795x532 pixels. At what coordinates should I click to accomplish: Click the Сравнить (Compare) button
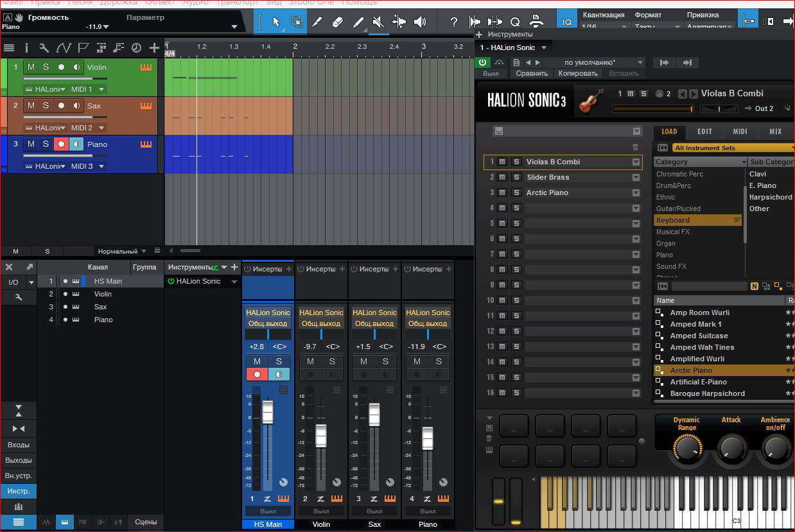click(x=532, y=74)
